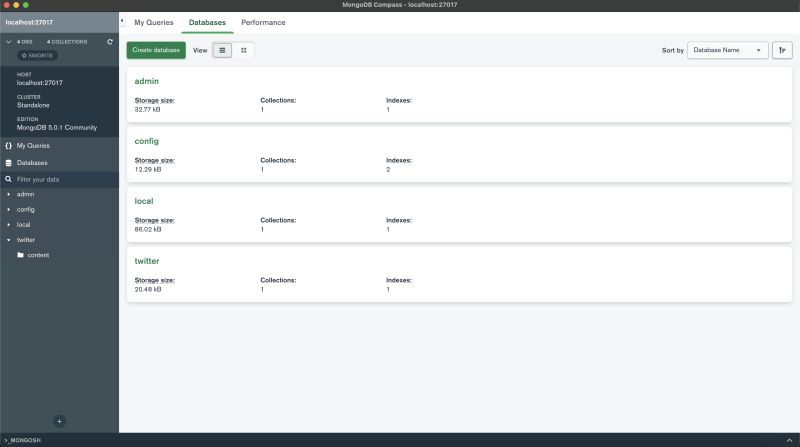800x447 pixels.
Task: Expand the local database in sidebar
Action: tap(8, 225)
